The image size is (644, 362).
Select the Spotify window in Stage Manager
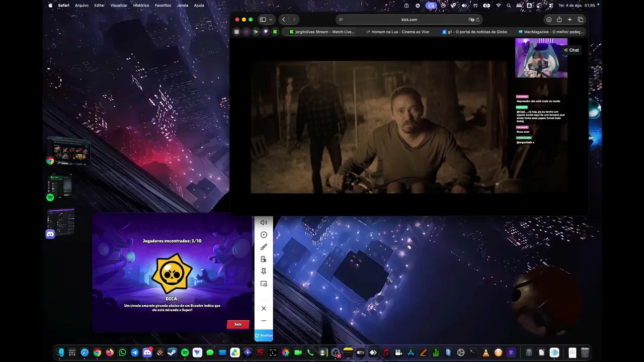[x=59, y=187]
